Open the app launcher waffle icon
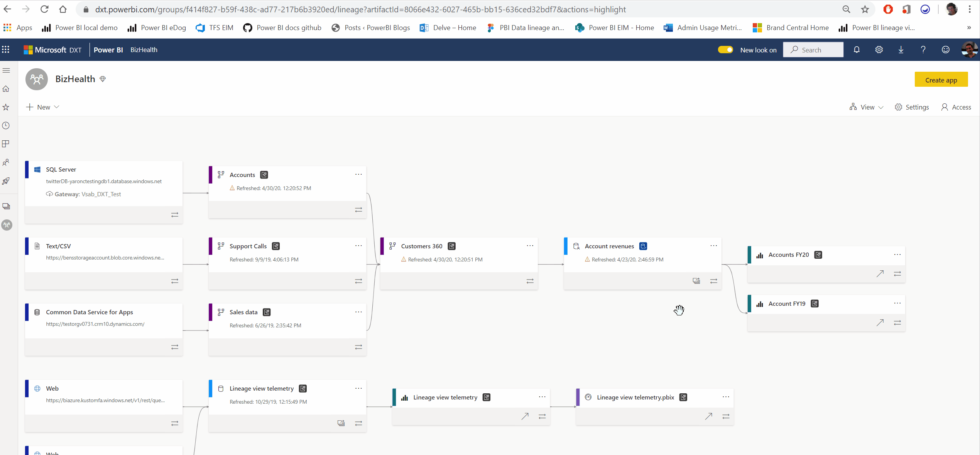Image resolution: width=980 pixels, height=455 pixels. 6,50
